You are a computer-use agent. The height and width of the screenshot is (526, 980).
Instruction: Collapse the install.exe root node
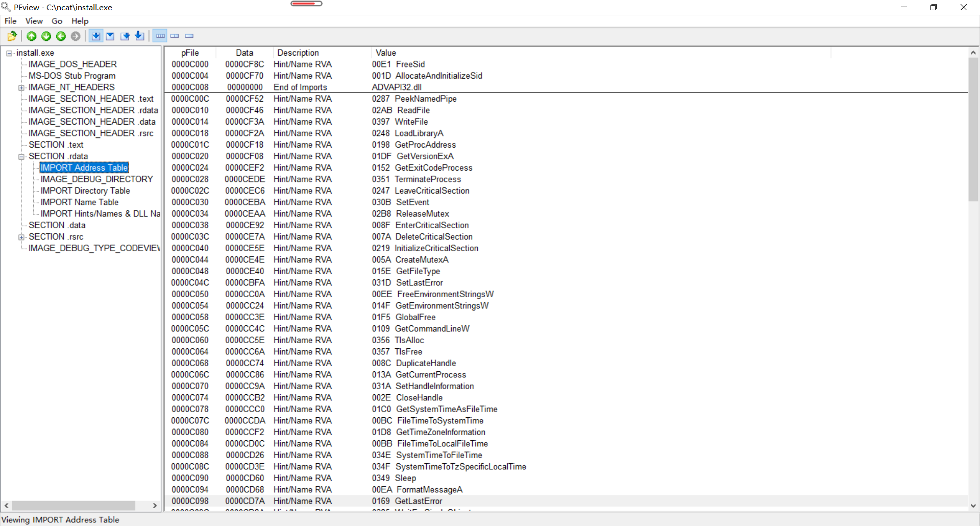click(x=9, y=53)
